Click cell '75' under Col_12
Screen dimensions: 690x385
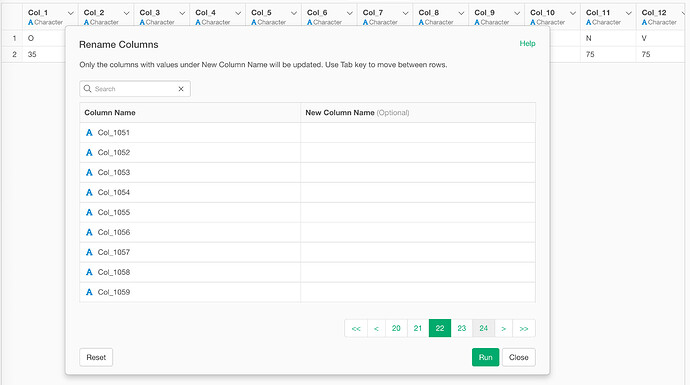coord(646,54)
